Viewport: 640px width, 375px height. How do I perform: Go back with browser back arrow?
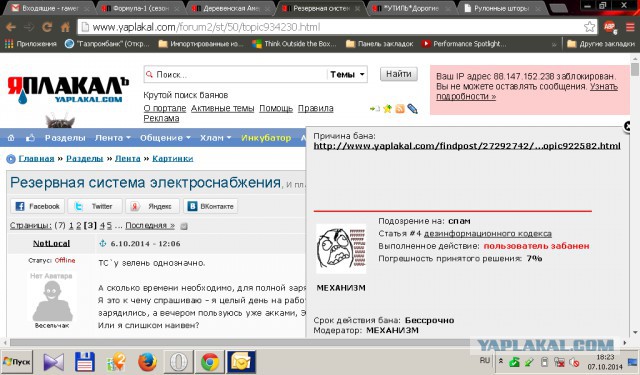(11, 27)
